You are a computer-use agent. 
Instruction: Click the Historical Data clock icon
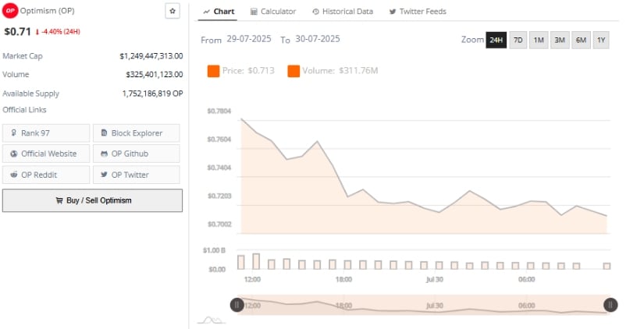coord(315,12)
